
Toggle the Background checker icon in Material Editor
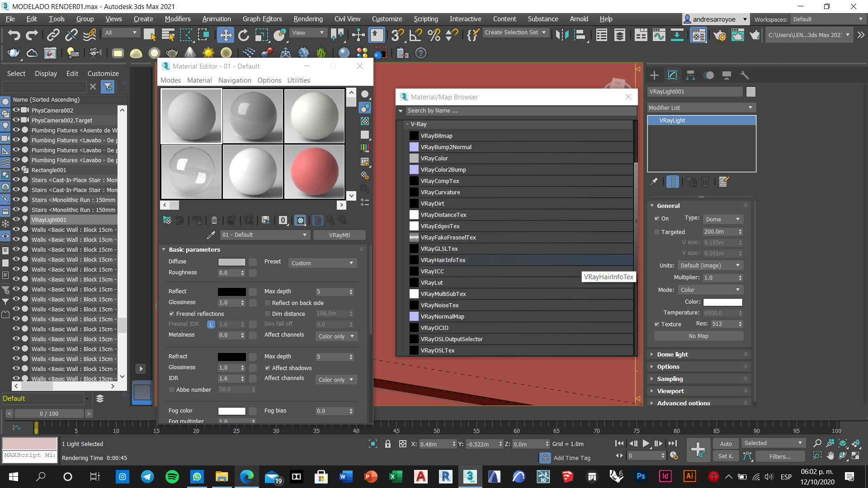[x=364, y=121]
